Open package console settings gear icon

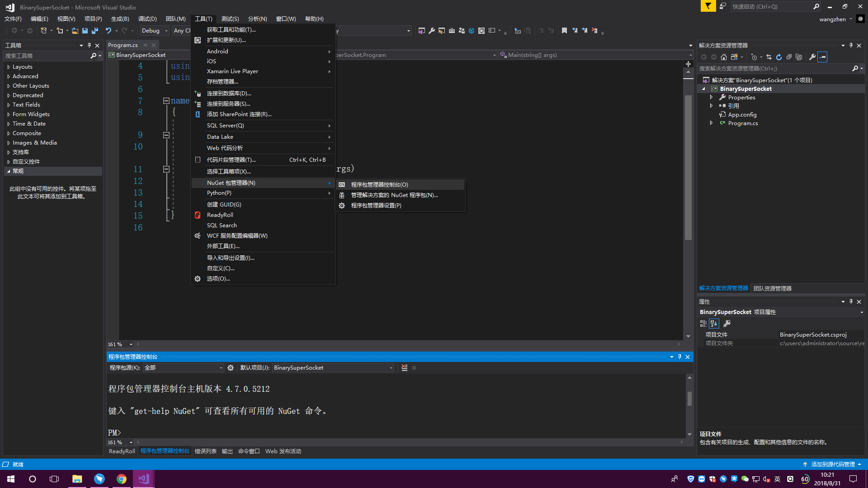[231, 368]
